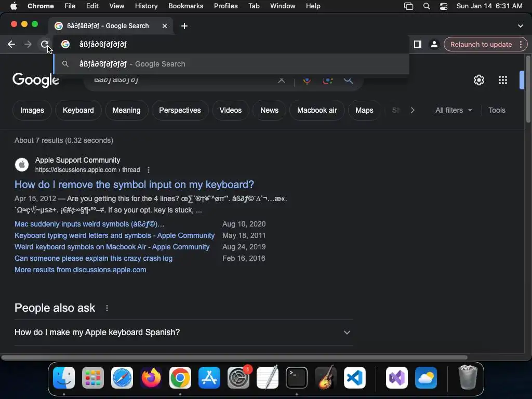Open 'How do I remove the symbol input' result
This screenshot has height=399, width=532.
[135, 184]
